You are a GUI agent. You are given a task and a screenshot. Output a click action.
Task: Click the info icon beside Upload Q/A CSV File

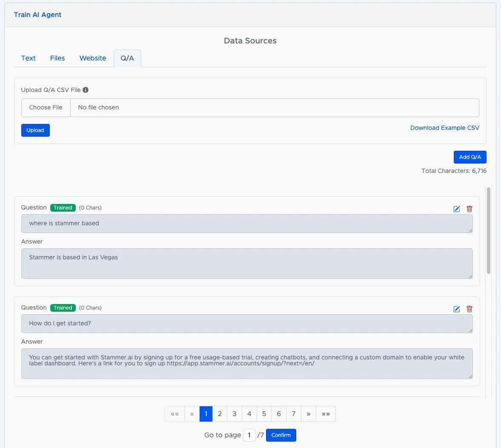(x=86, y=90)
